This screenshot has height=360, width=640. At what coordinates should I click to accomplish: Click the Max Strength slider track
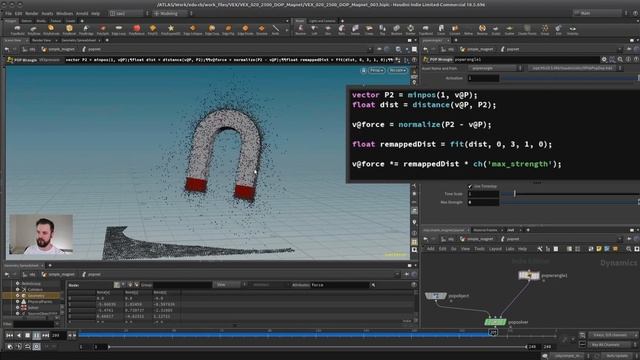(x=570, y=202)
